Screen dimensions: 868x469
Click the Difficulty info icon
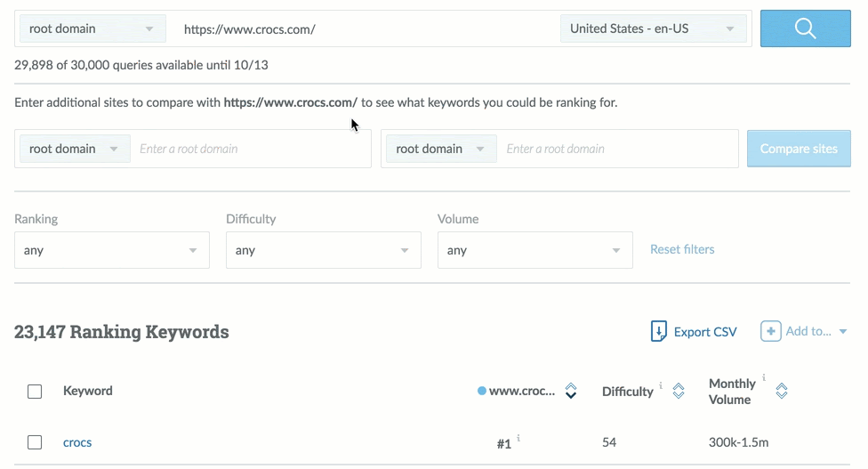[x=660, y=386]
